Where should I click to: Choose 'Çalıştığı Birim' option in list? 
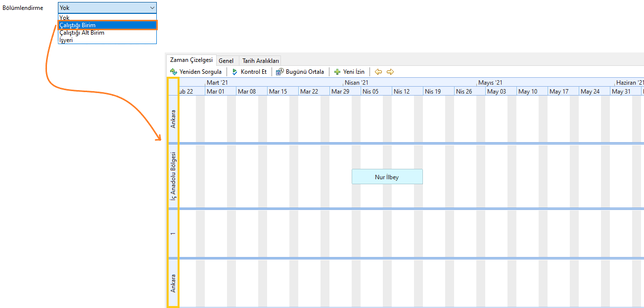(78, 25)
